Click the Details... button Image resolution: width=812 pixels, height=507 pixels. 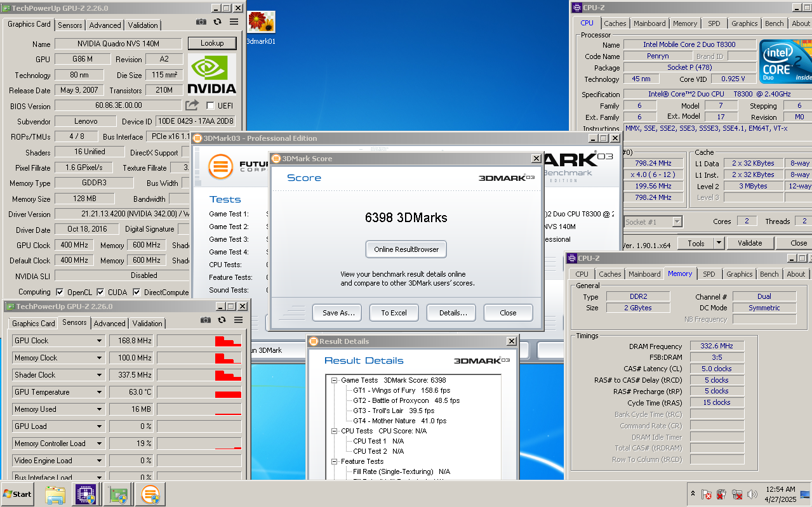point(451,313)
